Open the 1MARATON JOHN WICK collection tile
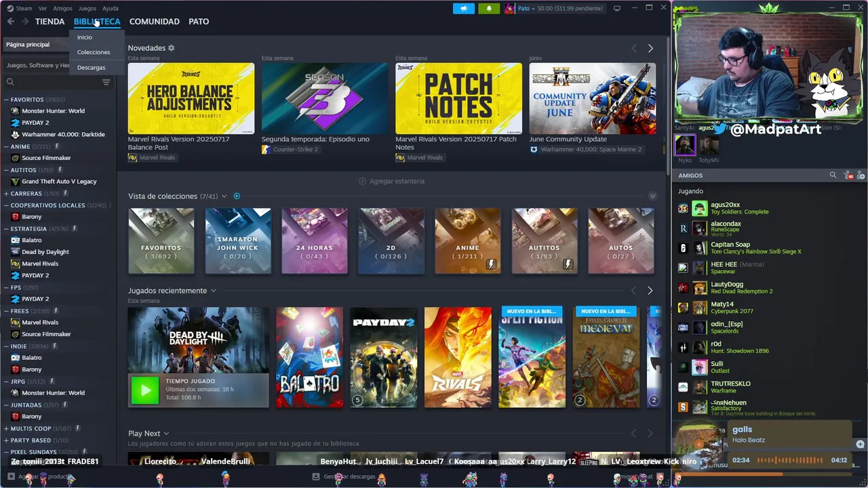Viewport: 868px width, 488px height. [238, 241]
